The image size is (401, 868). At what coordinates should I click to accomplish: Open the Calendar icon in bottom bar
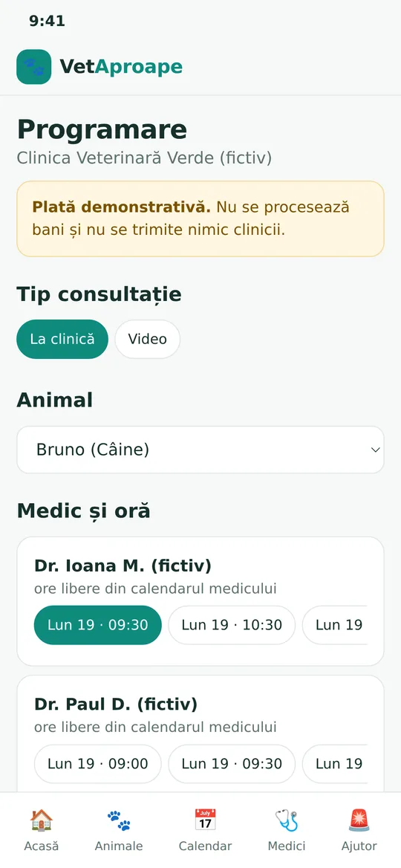(205, 820)
